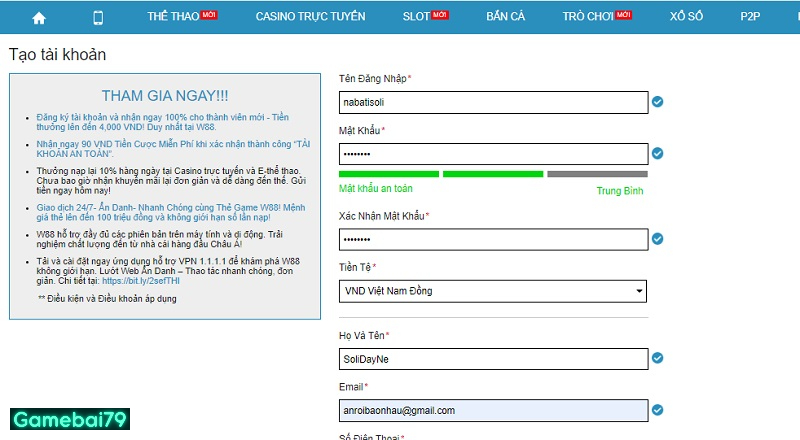Viewport: 800px width, 440px height.
Task: Open the mobile phone icon link
Action: (x=98, y=17)
